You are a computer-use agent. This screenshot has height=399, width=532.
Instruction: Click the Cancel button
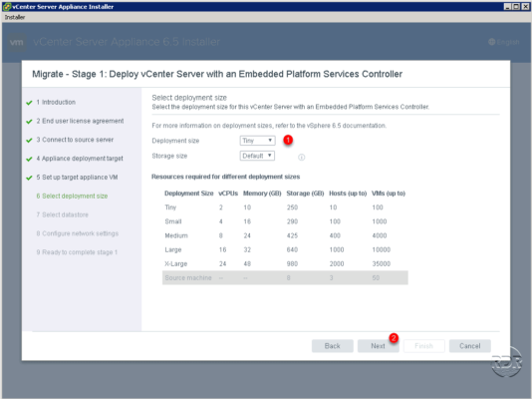(x=469, y=346)
